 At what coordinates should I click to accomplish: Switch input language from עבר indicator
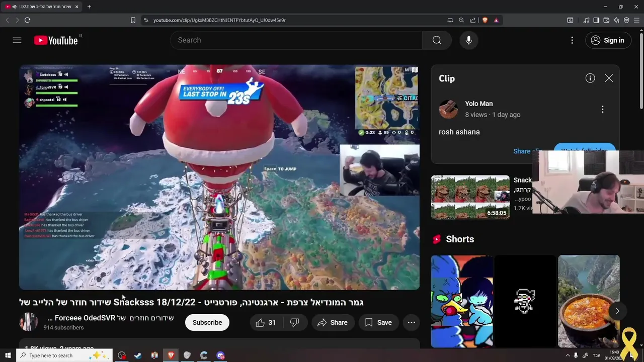[597, 355]
